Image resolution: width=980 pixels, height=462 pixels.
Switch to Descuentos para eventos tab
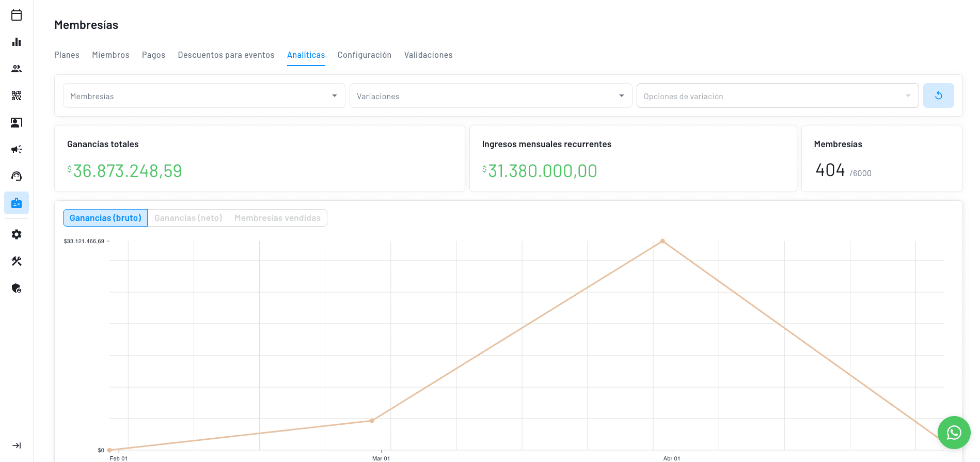tap(226, 55)
